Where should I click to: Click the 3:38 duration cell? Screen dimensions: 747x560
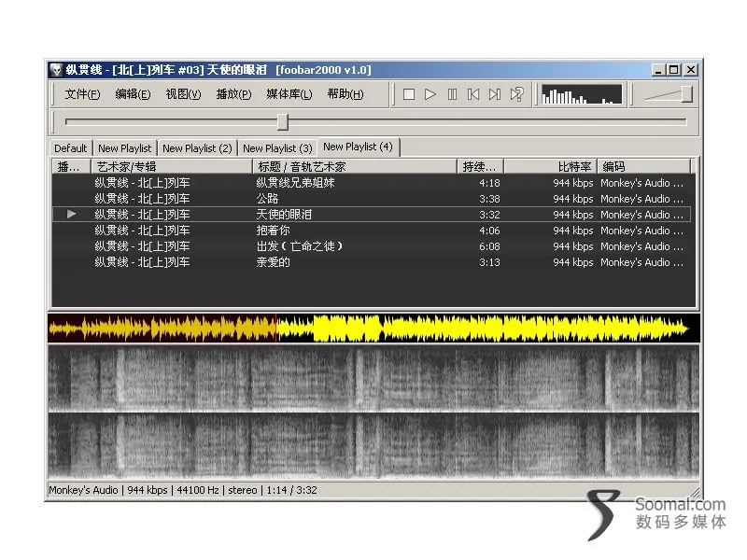click(489, 199)
